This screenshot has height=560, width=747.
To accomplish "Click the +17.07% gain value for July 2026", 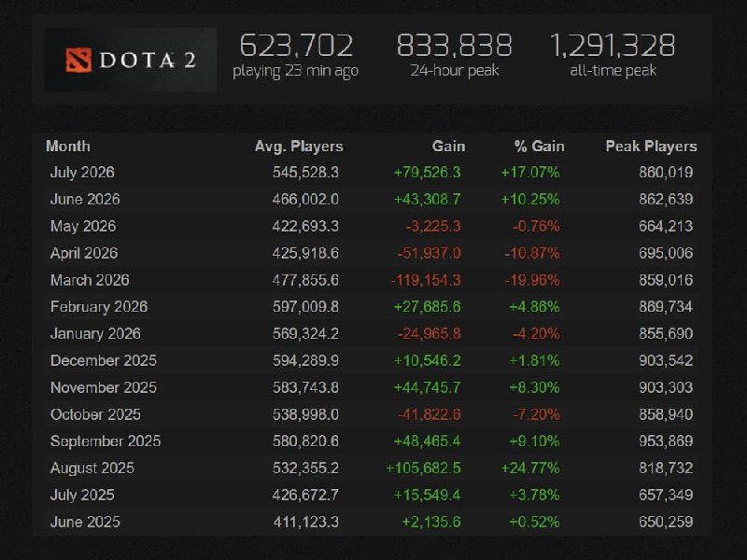I will click(530, 173).
